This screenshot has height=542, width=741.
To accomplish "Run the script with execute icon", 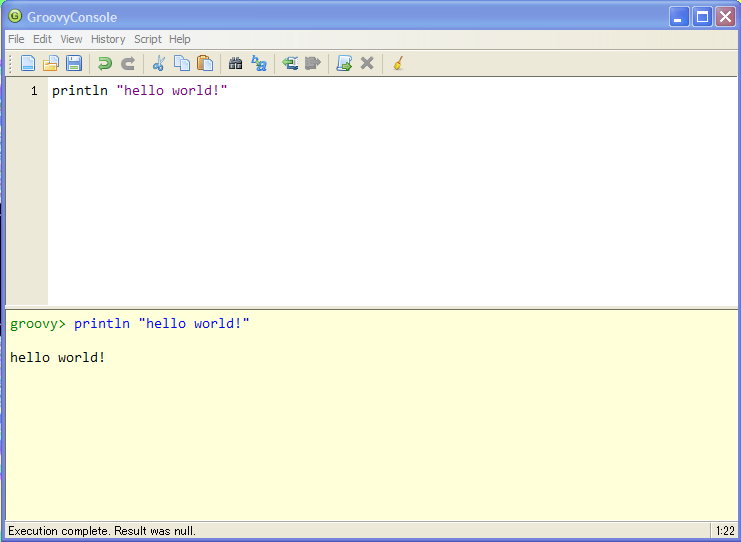I will 344,63.
